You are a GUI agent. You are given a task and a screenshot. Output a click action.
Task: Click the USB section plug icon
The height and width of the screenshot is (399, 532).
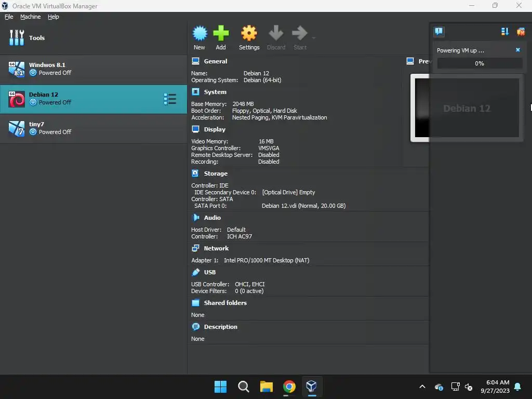[x=195, y=272]
